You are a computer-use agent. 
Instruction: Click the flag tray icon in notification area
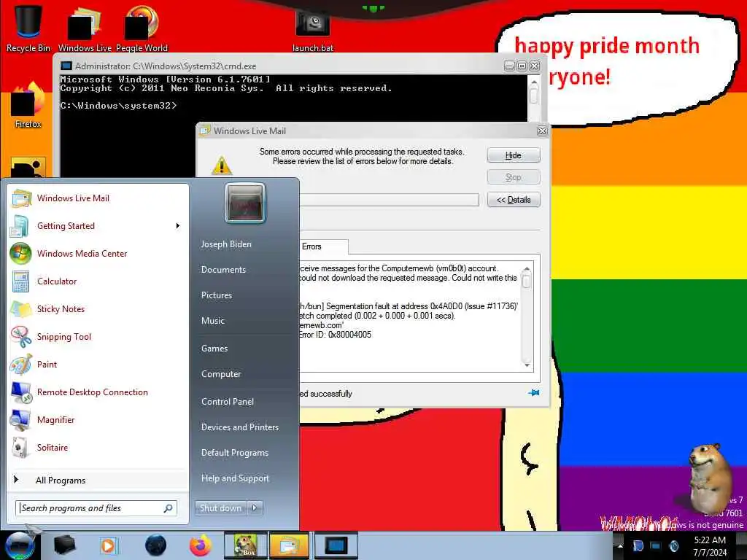pyautogui.click(x=638, y=546)
